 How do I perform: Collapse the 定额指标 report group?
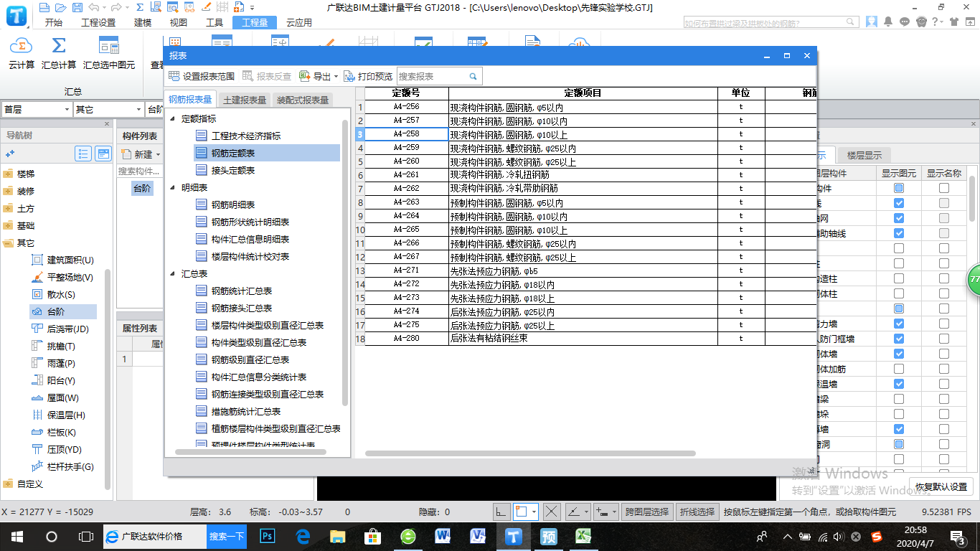pyautogui.click(x=173, y=118)
